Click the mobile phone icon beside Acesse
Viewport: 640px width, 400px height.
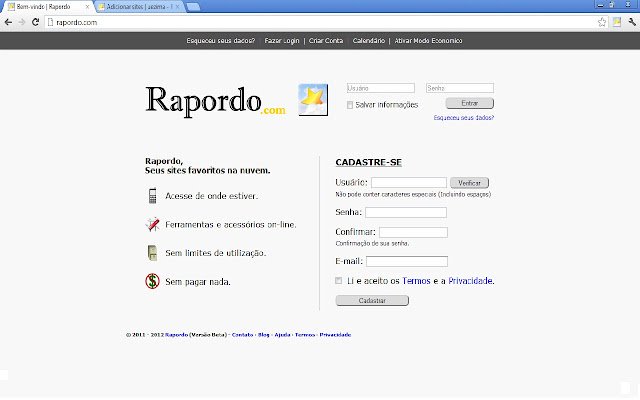coord(152,196)
